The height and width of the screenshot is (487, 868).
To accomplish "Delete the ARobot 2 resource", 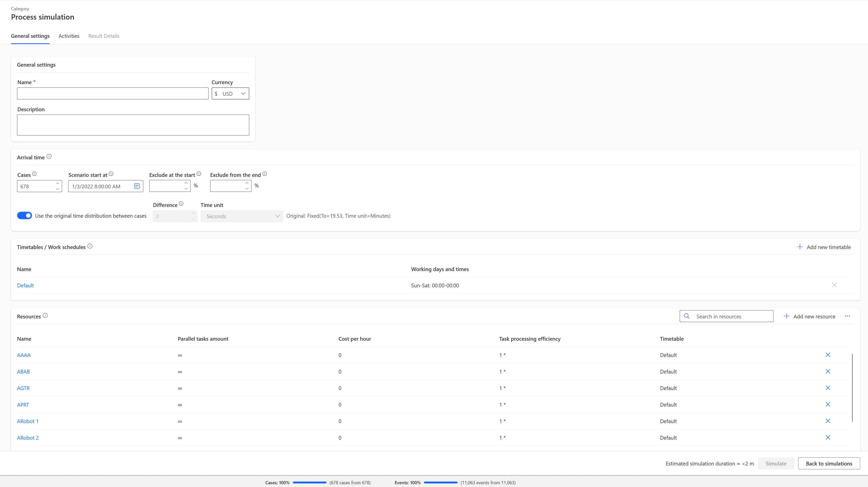I will [828, 437].
